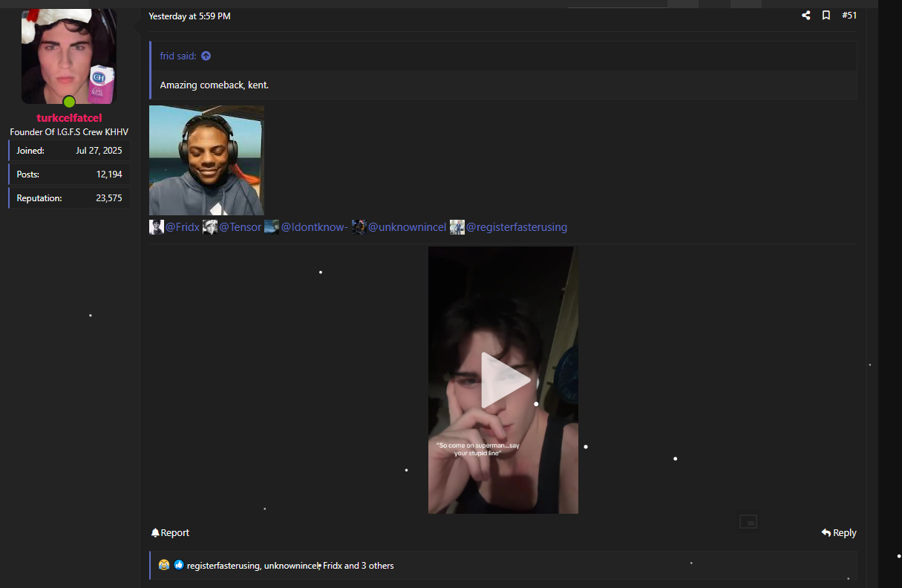902x588 pixels.
Task: Show reactions list via '3 others' link
Action: (377, 566)
